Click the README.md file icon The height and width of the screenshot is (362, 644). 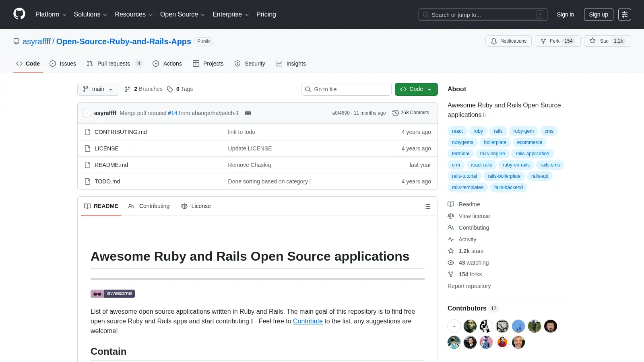point(87,165)
